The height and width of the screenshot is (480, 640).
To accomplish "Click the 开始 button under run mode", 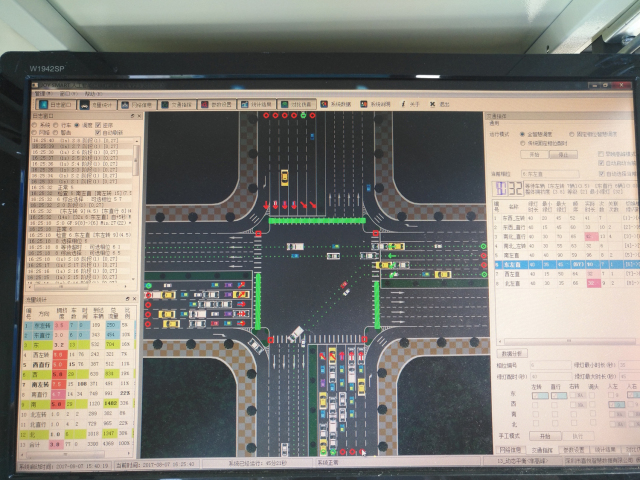I will click(534, 155).
